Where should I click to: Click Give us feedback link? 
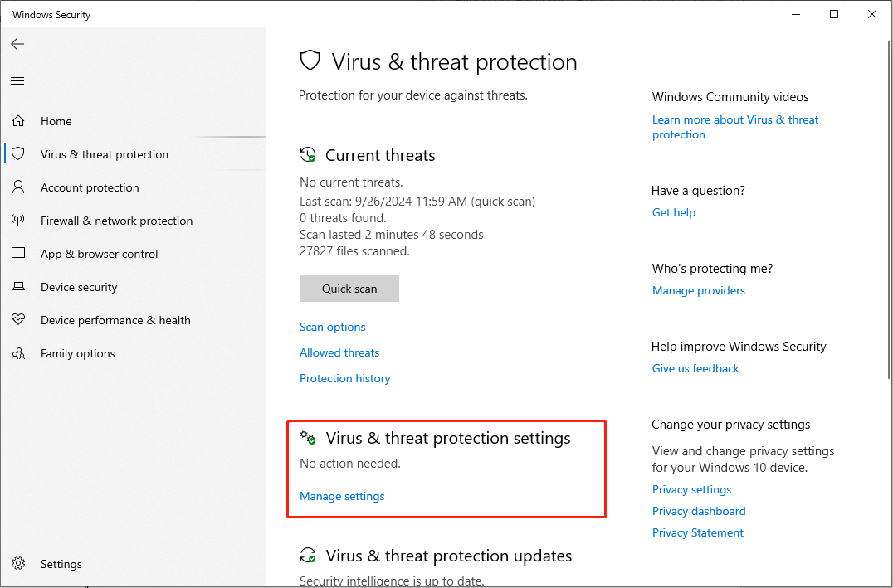click(x=695, y=368)
